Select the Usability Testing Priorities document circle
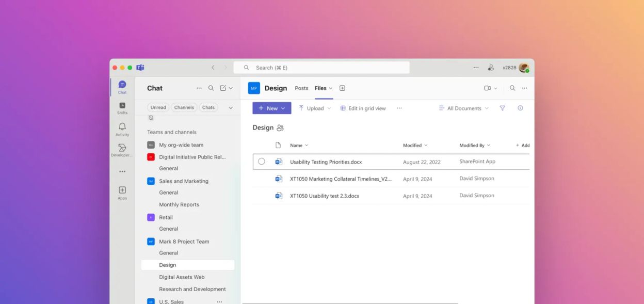Image resolution: width=644 pixels, height=304 pixels. tap(262, 161)
